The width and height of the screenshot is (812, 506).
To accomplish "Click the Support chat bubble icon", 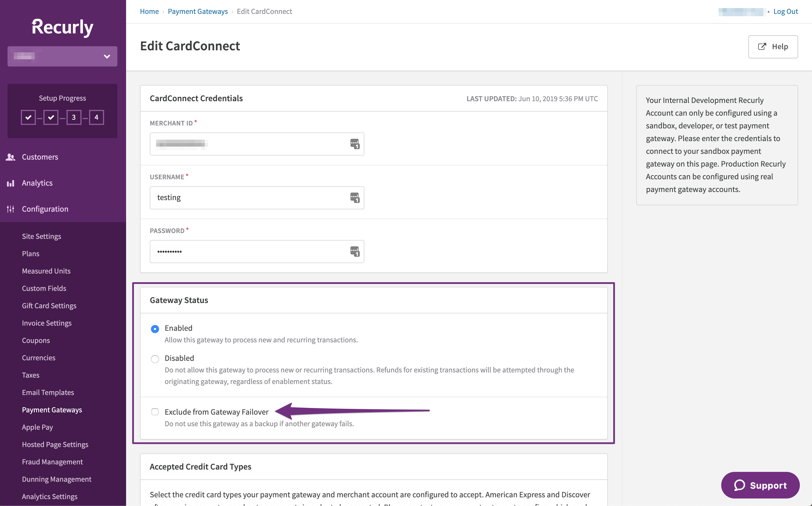I will click(739, 485).
